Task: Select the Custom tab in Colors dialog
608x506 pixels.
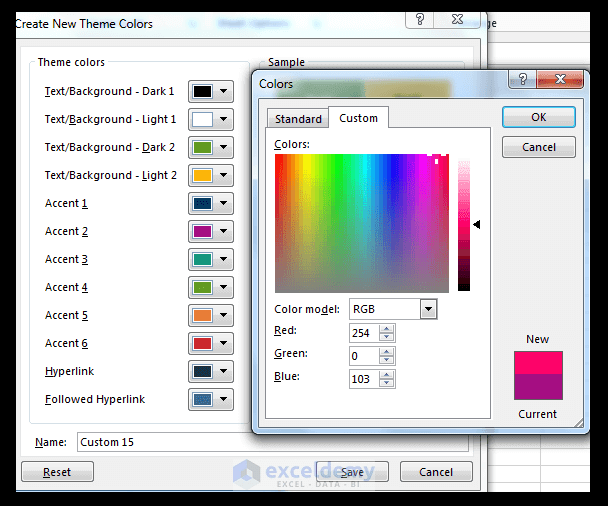Action: coord(358,118)
